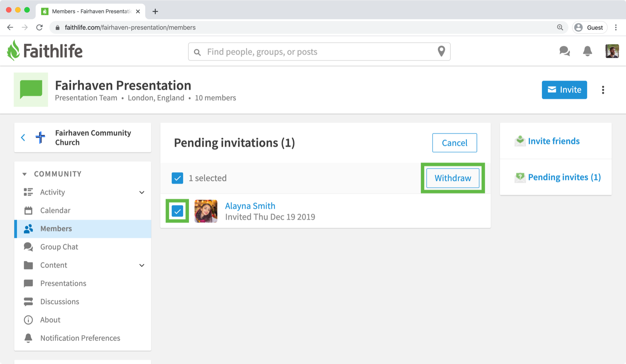The width and height of the screenshot is (626, 364).
Task: Click the About info icon
Action: [28, 320]
